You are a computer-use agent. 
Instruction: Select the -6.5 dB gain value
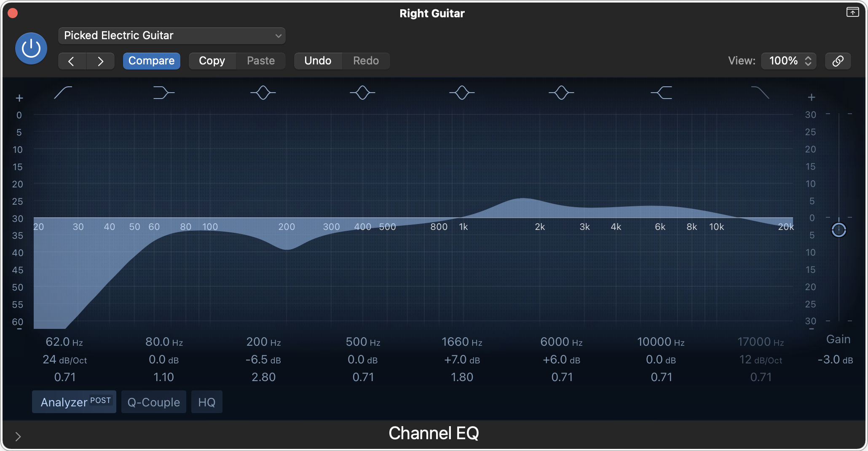pos(263,360)
